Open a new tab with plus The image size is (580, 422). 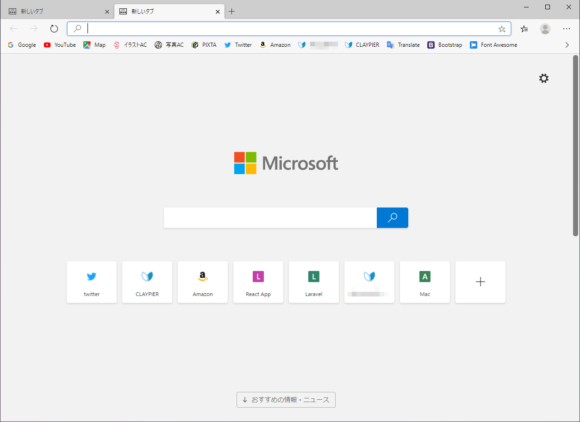tap(232, 11)
